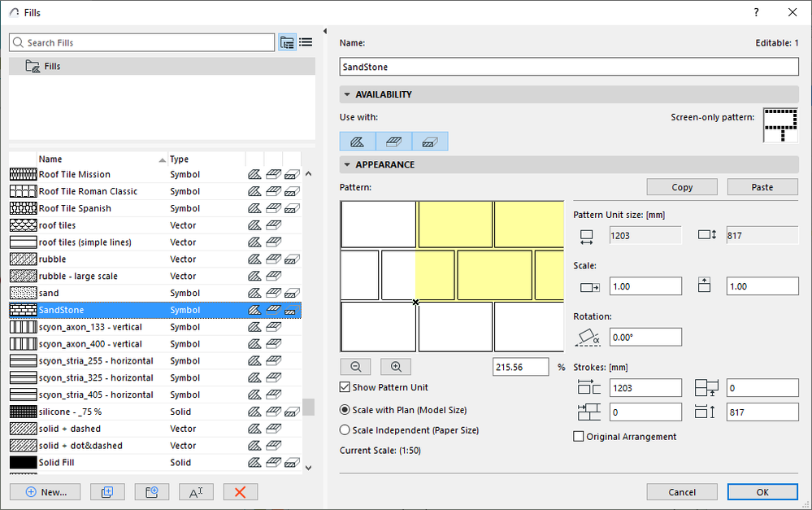
Task: Click the Screen-only pattern swatch
Action: (x=780, y=124)
